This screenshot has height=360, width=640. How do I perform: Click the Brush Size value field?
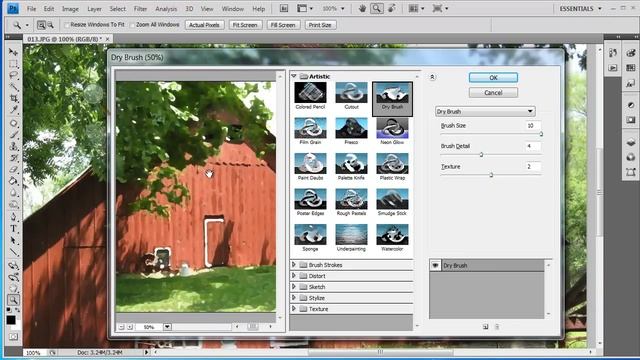point(533,126)
